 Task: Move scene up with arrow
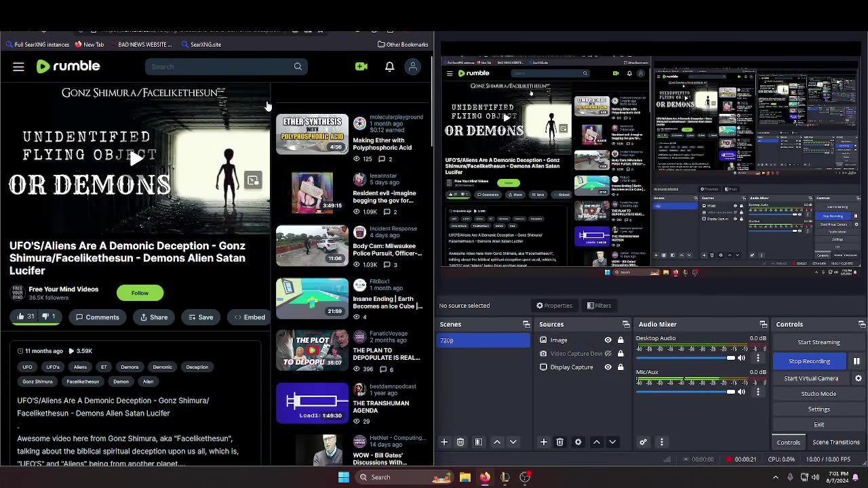(497, 442)
